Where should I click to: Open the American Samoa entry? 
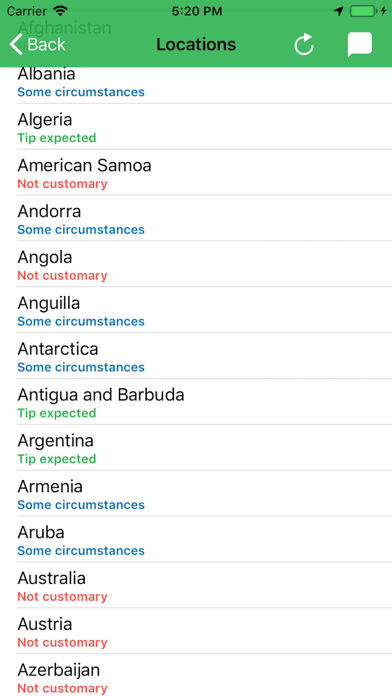204,173
